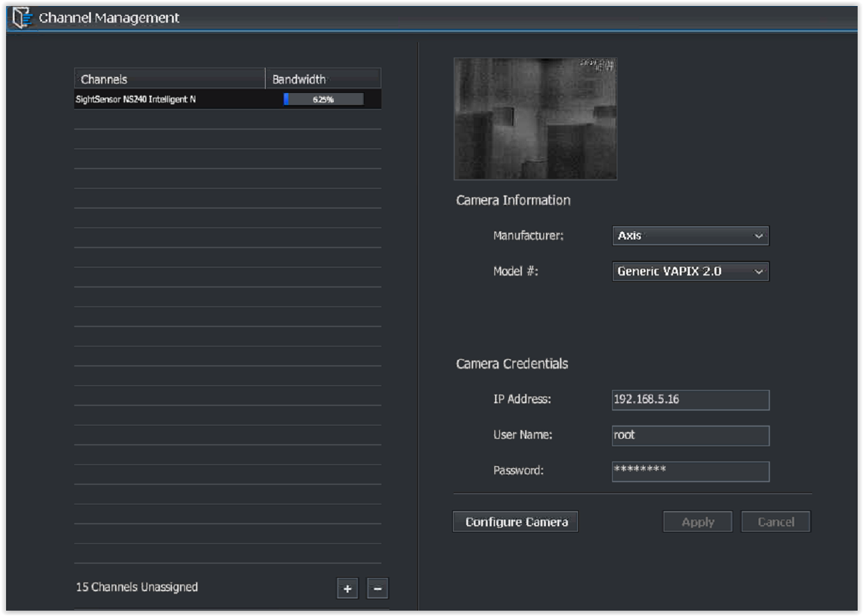Click the IP Address: label

coord(522,399)
